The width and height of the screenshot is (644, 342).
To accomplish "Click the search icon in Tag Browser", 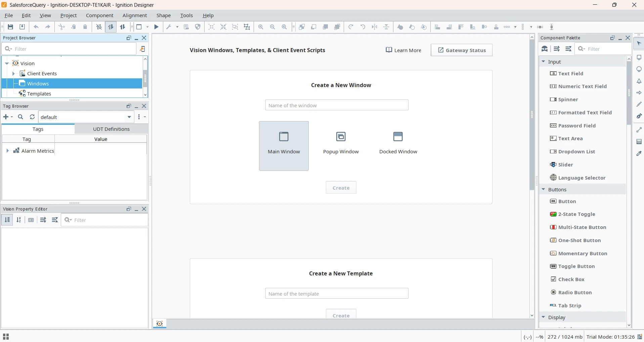I will [x=20, y=117].
